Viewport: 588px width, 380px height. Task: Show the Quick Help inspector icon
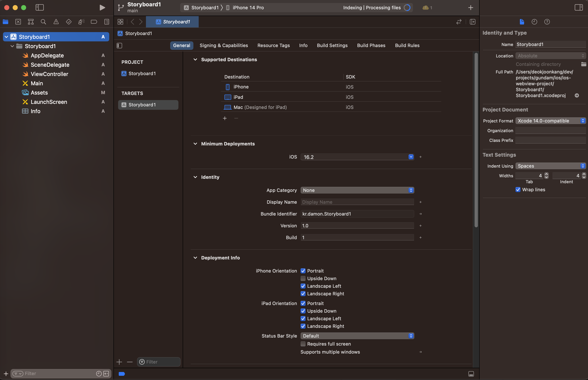(x=547, y=22)
